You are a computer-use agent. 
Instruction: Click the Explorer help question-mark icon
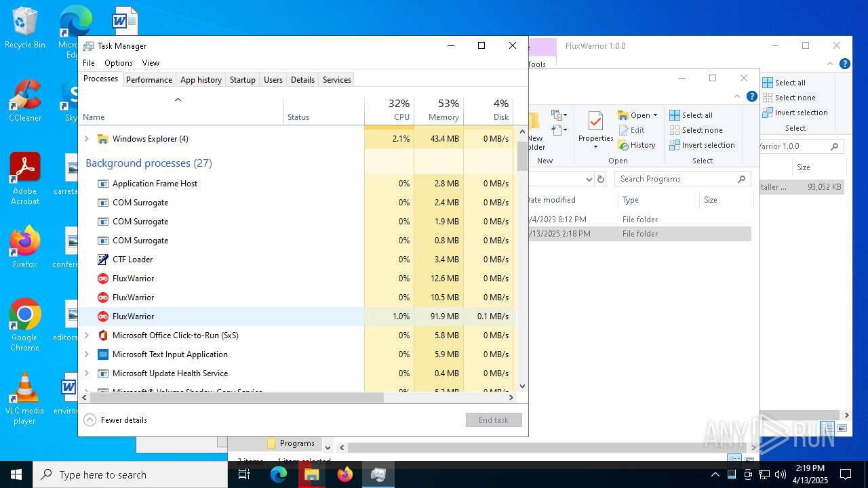point(752,96)
